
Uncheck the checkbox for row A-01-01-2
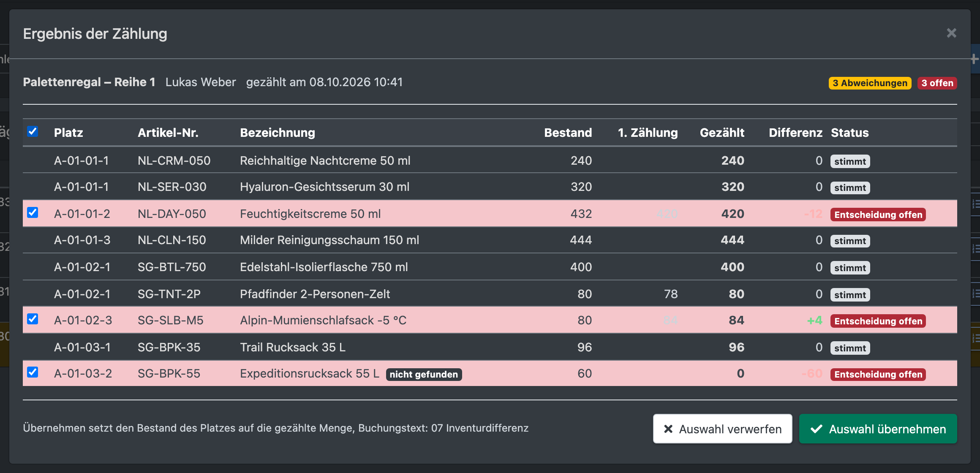33,212
